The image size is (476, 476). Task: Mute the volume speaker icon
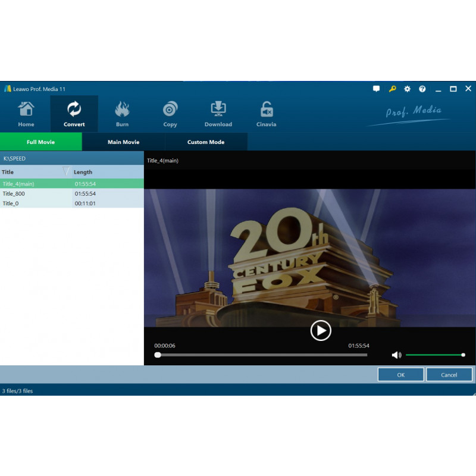click(396, 355)
